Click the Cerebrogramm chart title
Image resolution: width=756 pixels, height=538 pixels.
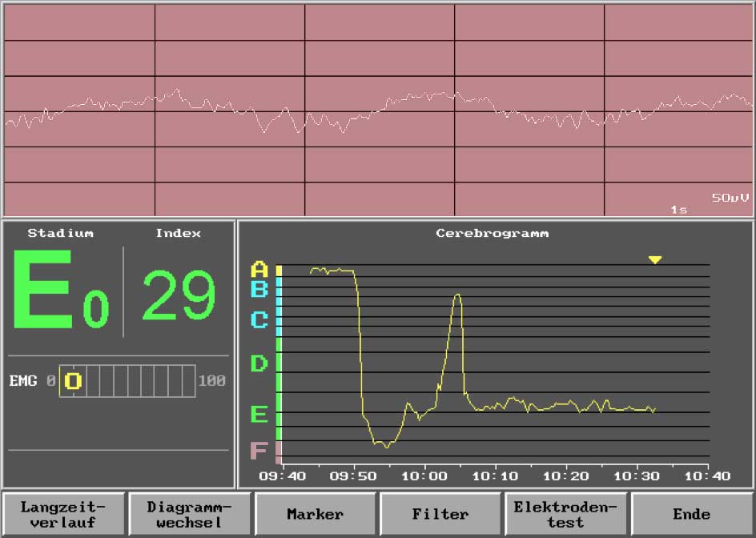pyautogui.click(x=492, y=234)
